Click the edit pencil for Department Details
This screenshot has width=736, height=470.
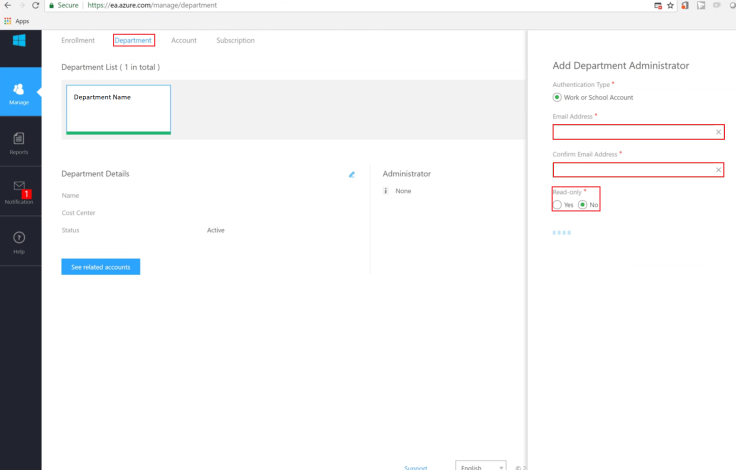pyautogui.click(x=352, y=174)
